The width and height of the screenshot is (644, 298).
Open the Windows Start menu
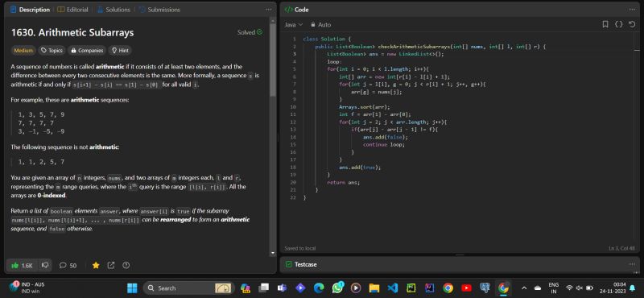[x=132, y=288]
